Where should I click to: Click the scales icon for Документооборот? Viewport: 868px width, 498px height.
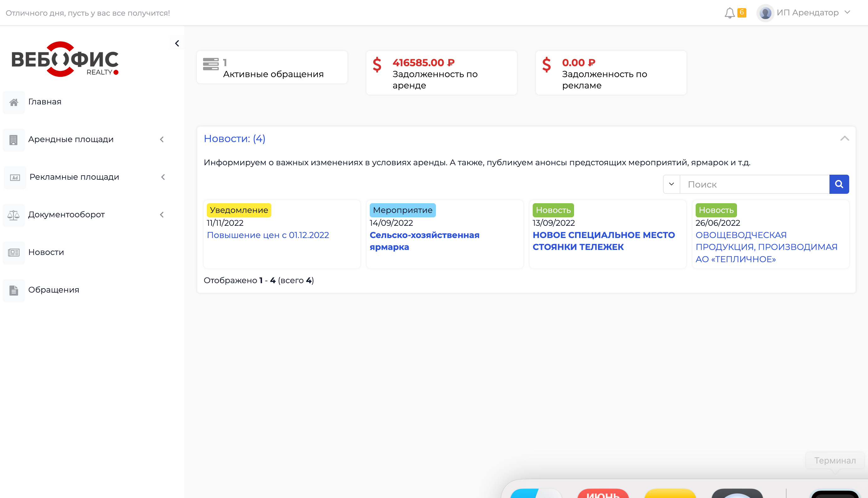coord(14,215)
